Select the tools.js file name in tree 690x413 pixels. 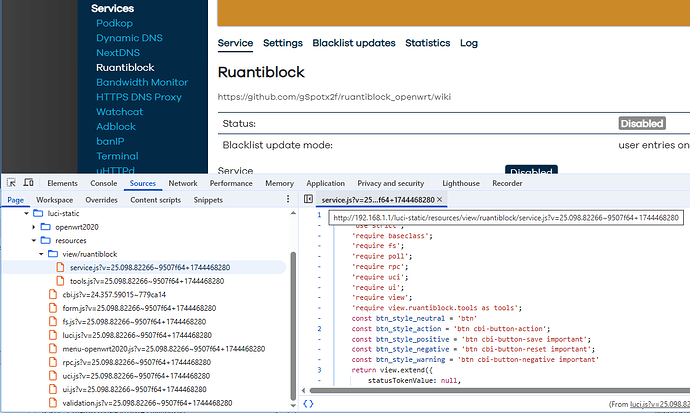click(147, 281)
